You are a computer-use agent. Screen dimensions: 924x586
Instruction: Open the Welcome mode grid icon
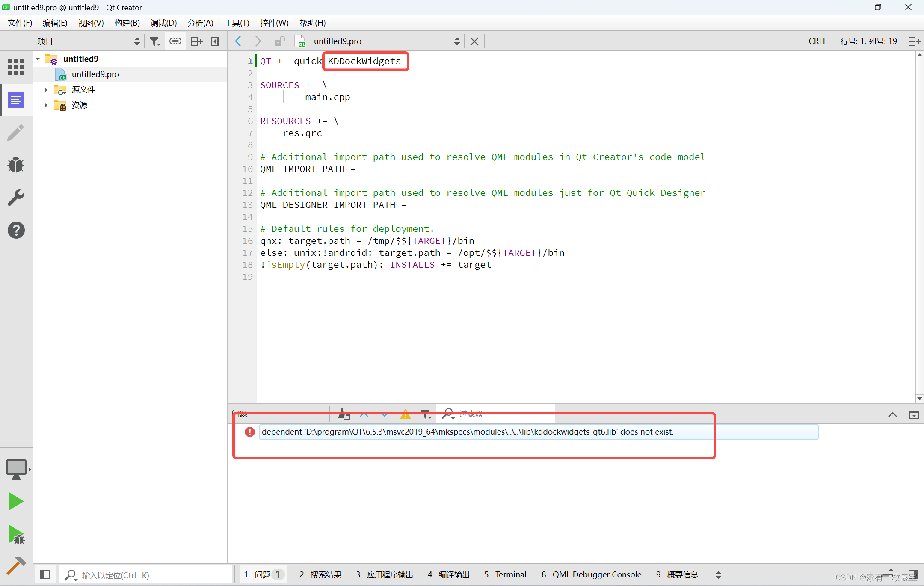[x=16, y=67]
